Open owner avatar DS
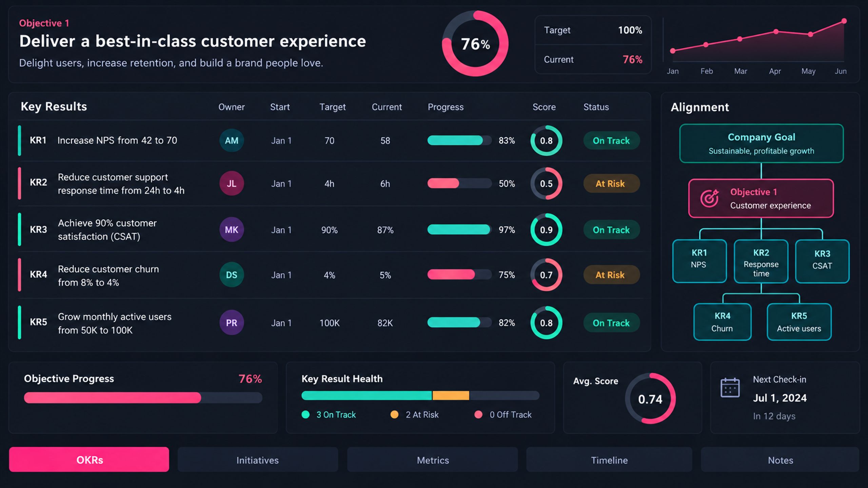The image size is (868, 488). coord(232,275)
